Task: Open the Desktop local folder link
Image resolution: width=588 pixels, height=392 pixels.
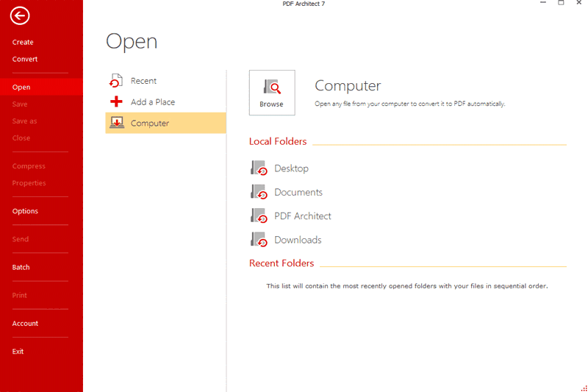Action: (x=291, y=168)
